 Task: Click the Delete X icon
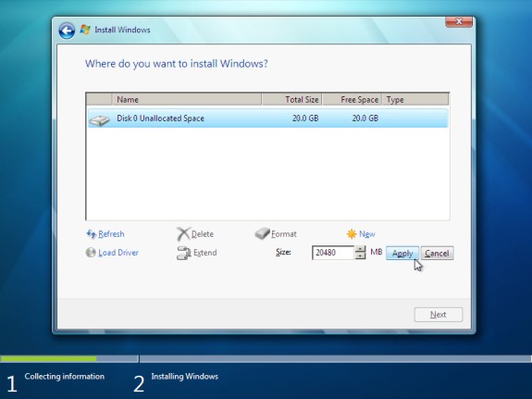click(183, 234)
